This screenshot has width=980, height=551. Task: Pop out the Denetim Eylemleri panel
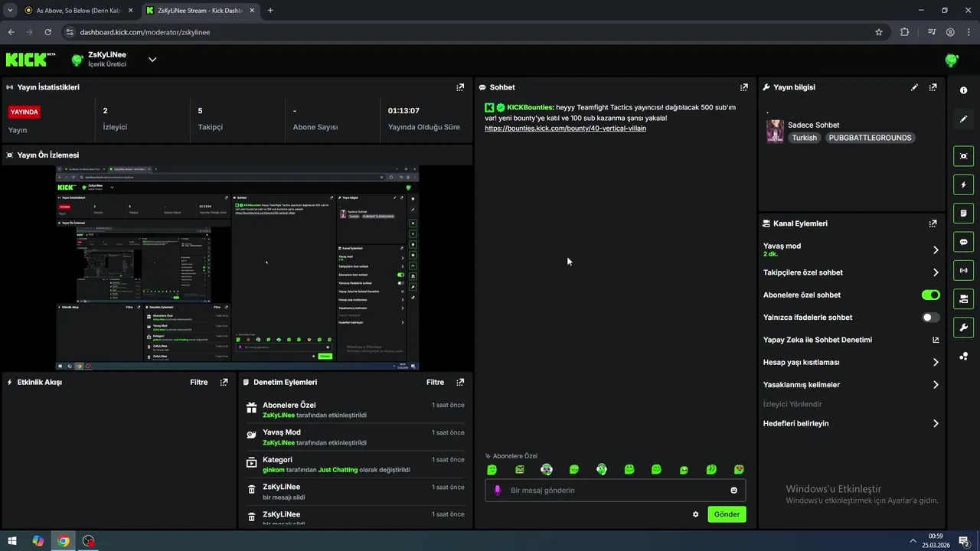(x=460, y=382)
